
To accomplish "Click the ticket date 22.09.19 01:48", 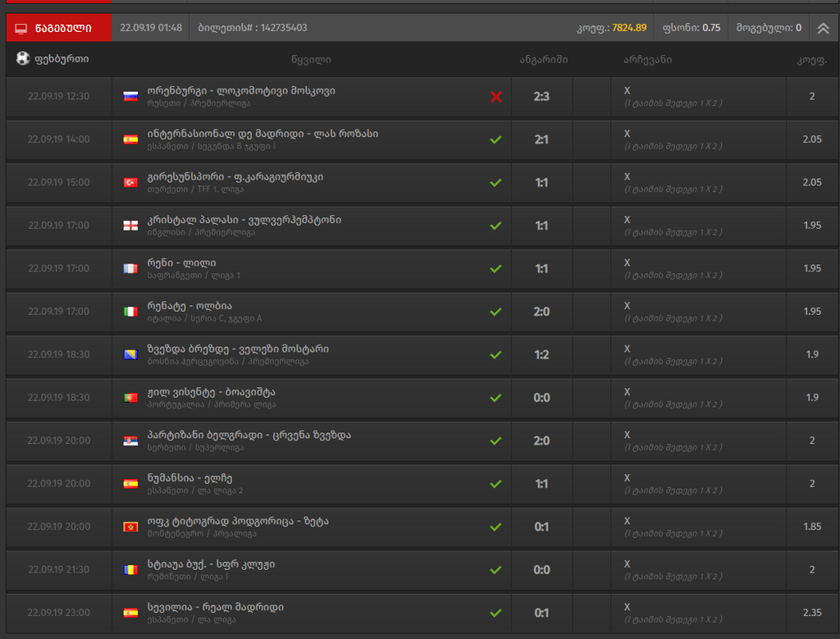I will tap(151, 28).
